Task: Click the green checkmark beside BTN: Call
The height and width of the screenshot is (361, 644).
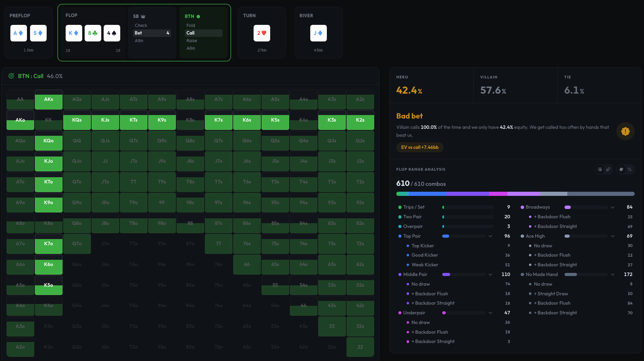Action: click(11, 76)
